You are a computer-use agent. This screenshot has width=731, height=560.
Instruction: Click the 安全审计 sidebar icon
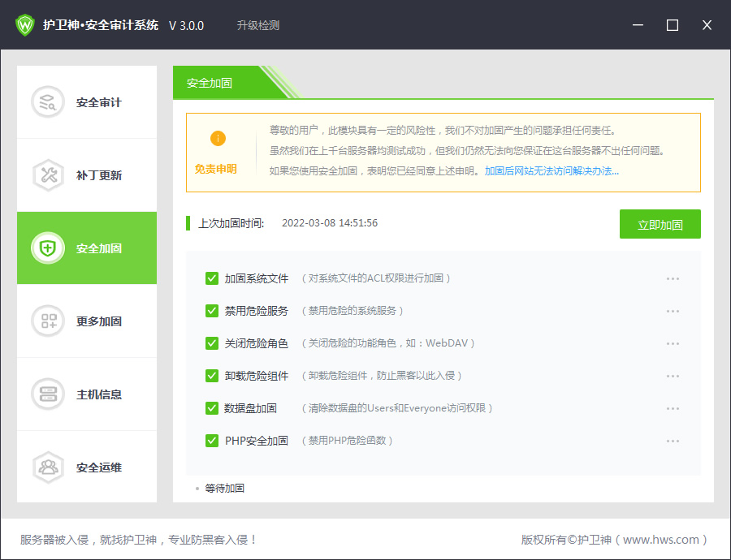click(47, 102)
